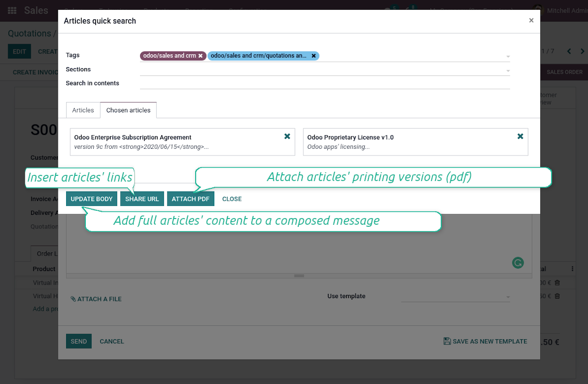Go to next record arrow

(x=582, y=51)
